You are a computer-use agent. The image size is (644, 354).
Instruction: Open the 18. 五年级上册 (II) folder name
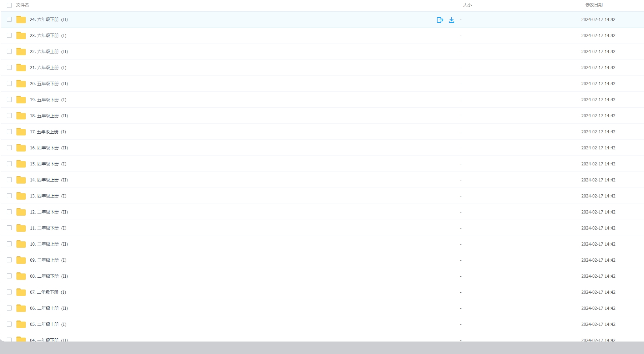pyautogui.click(x=49, y=116)
